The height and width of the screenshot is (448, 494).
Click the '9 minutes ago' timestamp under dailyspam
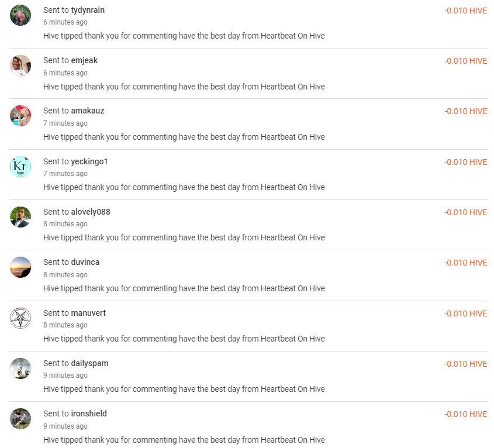point(65,375)
